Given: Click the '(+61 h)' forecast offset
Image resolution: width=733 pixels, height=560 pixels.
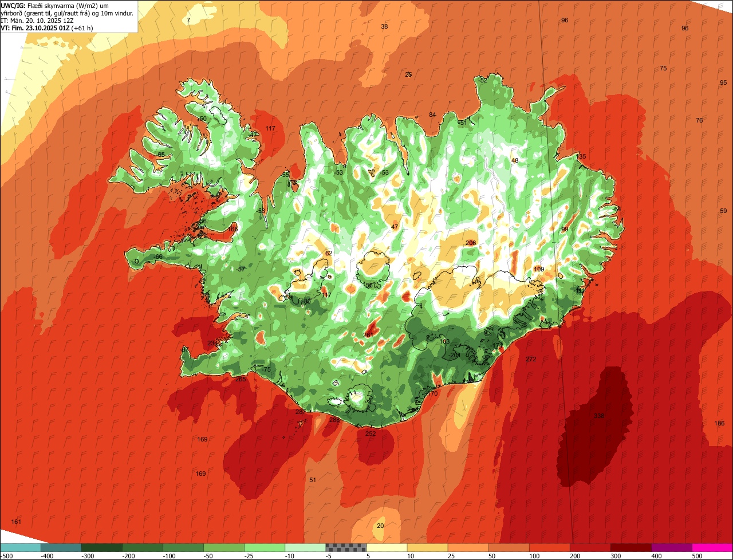Looking at the screenshot, I should 82,27.
